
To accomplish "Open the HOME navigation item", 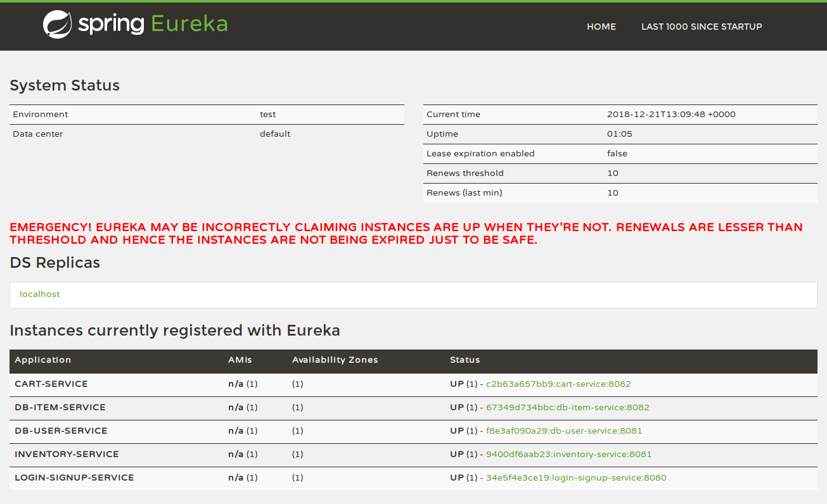I will 601,27.
